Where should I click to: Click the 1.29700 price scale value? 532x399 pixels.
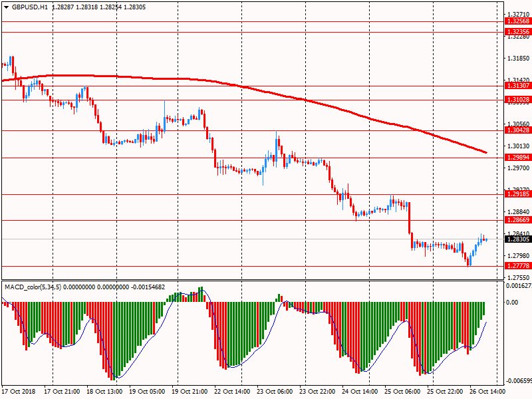click(519, 168)
